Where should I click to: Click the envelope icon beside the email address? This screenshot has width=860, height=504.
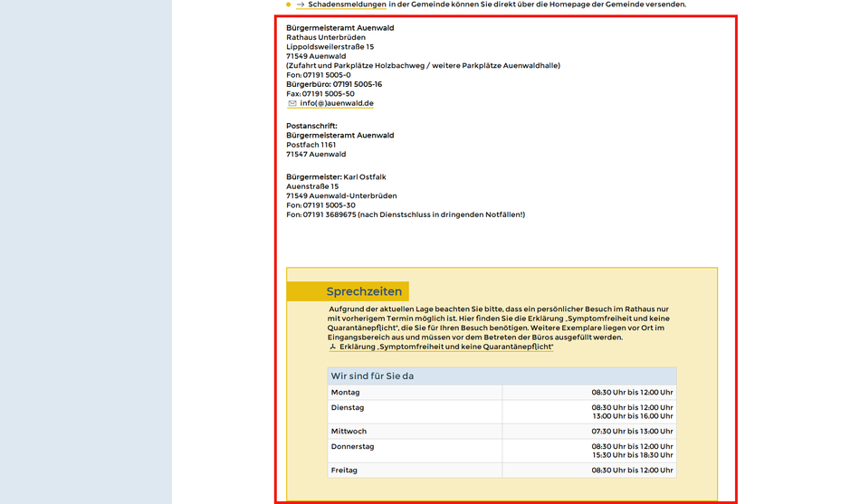292,103
